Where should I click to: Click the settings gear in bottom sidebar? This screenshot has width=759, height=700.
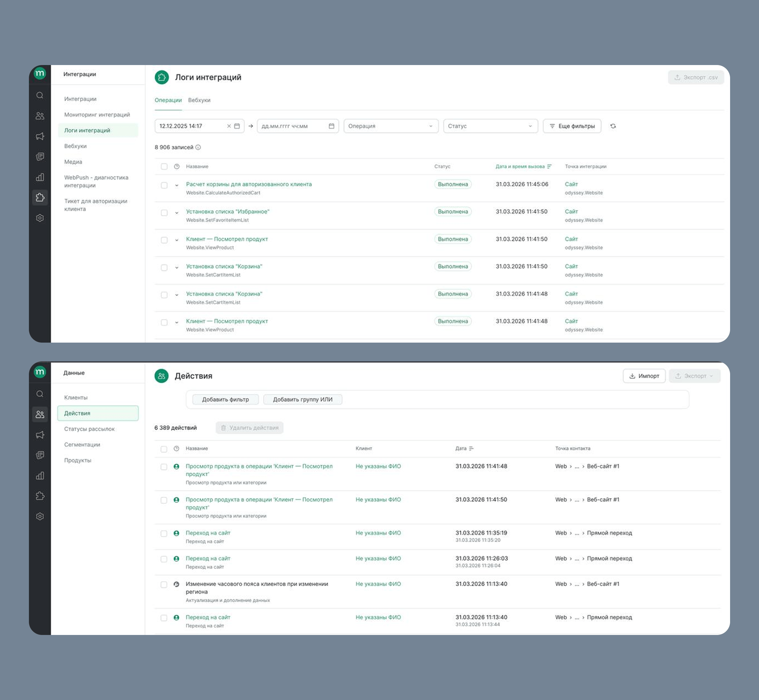coord(40,516)
